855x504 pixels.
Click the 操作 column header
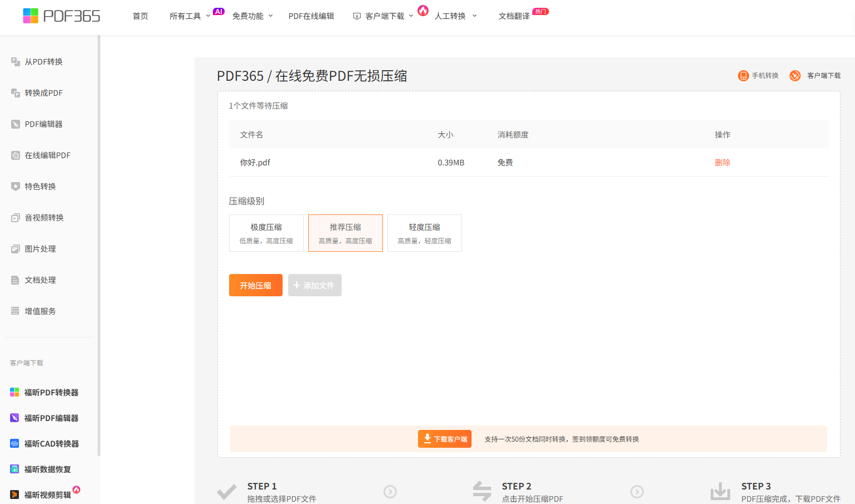[x=722, y=135]
